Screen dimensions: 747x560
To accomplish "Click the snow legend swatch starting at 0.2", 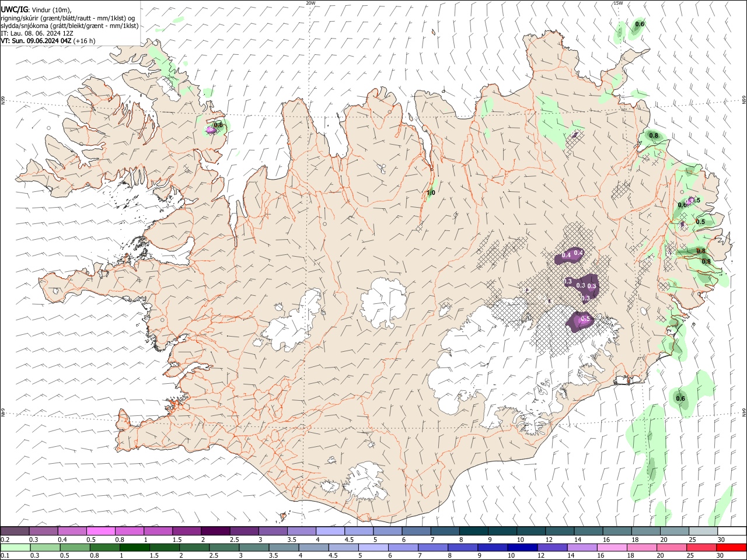I will tap(15, 531).
